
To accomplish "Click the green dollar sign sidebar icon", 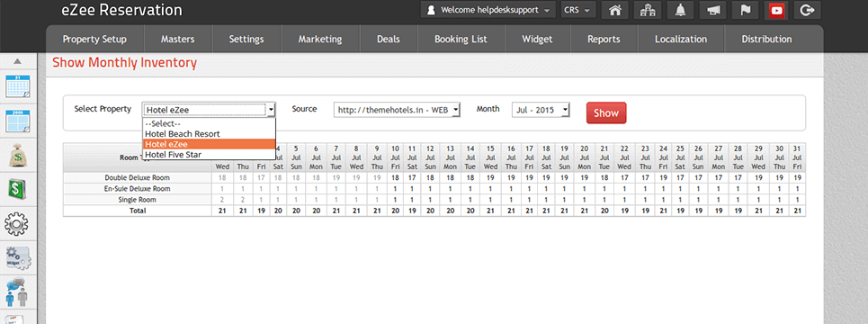I will click(x=18, y=189).
